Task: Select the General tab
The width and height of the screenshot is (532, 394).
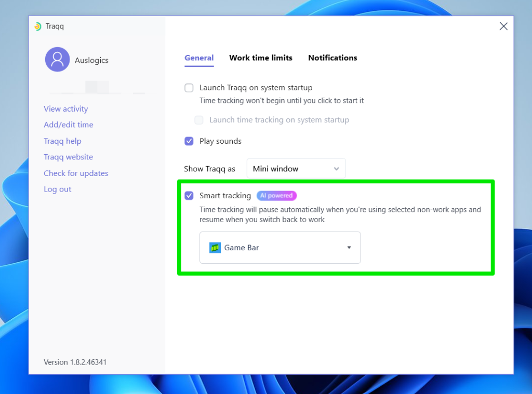Action: [199, 58]
